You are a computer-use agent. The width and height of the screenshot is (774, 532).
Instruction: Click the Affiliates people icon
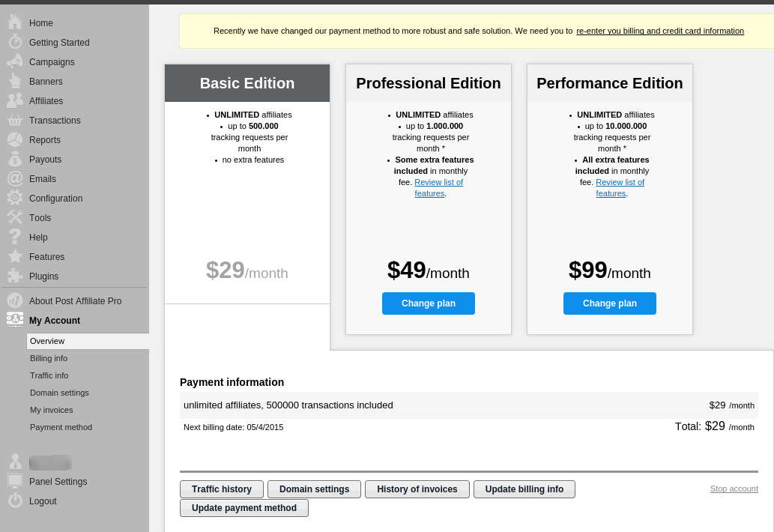tap(14, 100)
